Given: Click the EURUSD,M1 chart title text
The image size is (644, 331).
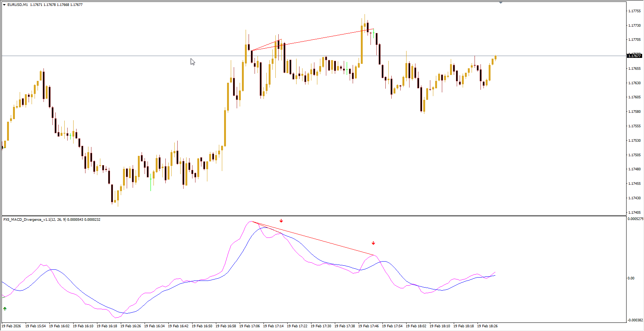Looking at the screenshot, I should pyautogui.click(x=17, y=5).
